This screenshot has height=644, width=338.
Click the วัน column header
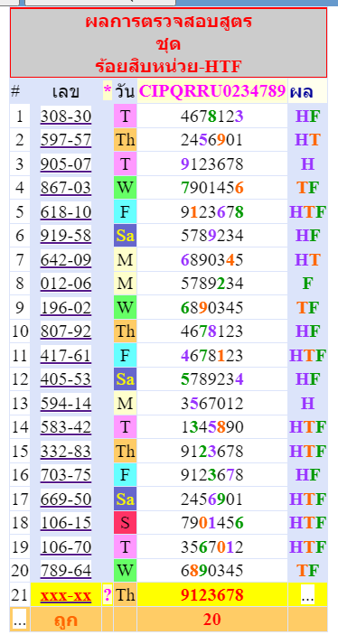125,91
